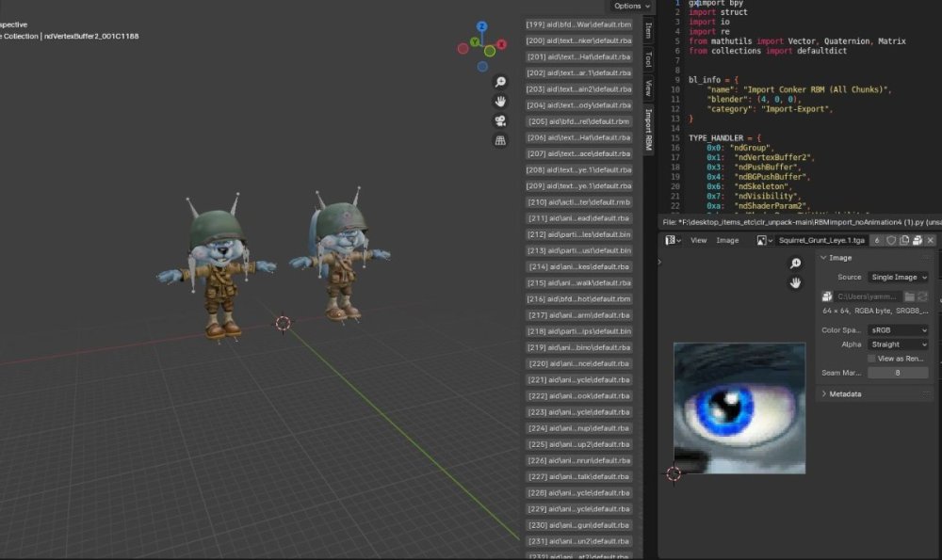
Task: Open the Source Single Image dropdown
Action: coord(898,278)
